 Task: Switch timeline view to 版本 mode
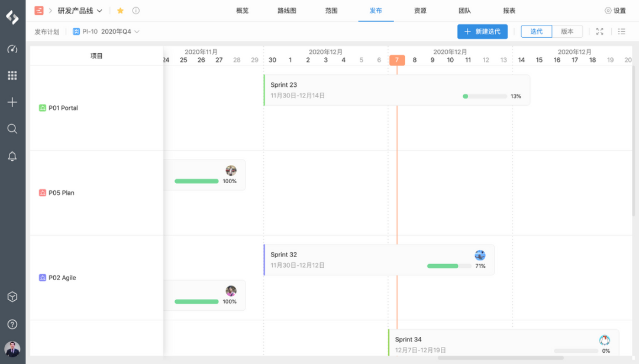tap(567, 31)
